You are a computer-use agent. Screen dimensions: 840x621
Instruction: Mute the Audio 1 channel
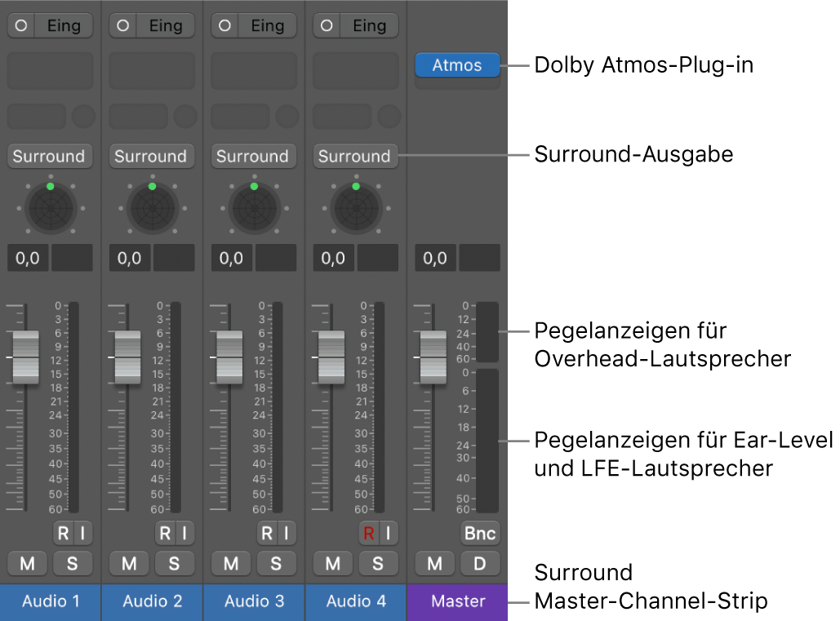click(27, 563)
